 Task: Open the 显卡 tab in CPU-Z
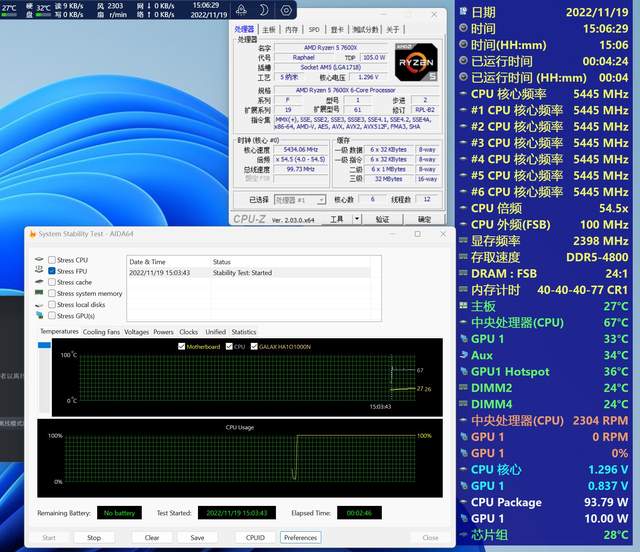coord(337,29)
